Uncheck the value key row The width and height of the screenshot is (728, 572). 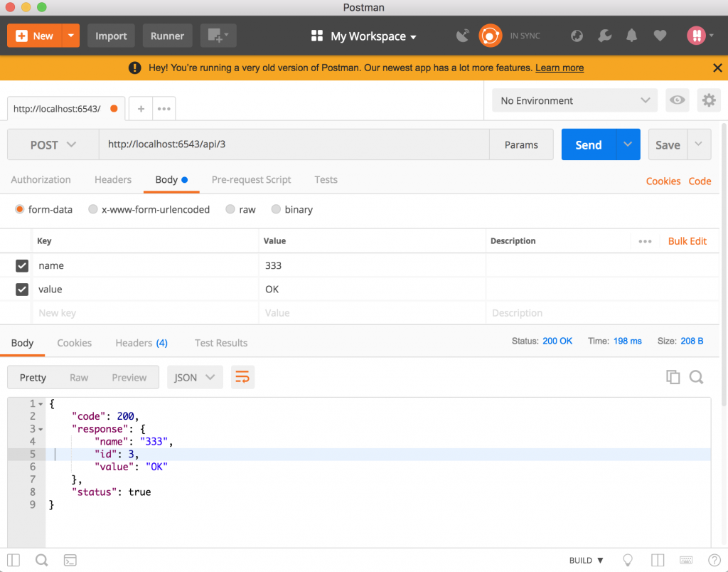click(22, 290)
